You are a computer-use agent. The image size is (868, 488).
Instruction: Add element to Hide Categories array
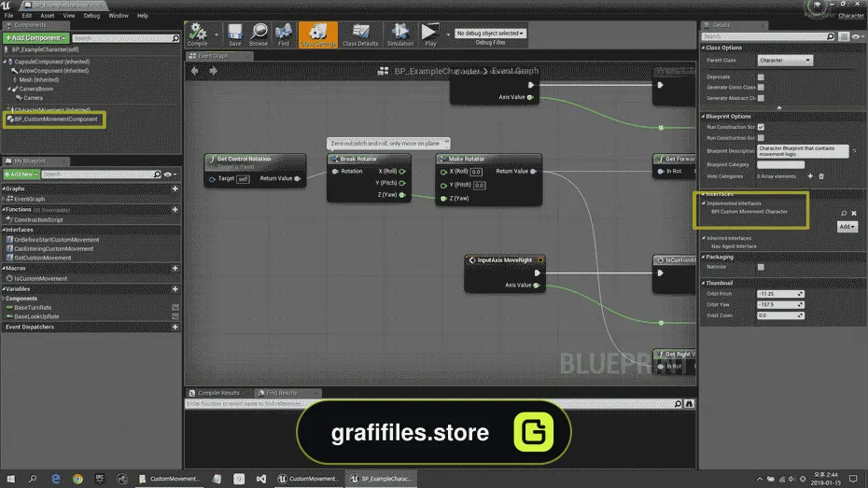pyautogui.click(x=810, y=176)
